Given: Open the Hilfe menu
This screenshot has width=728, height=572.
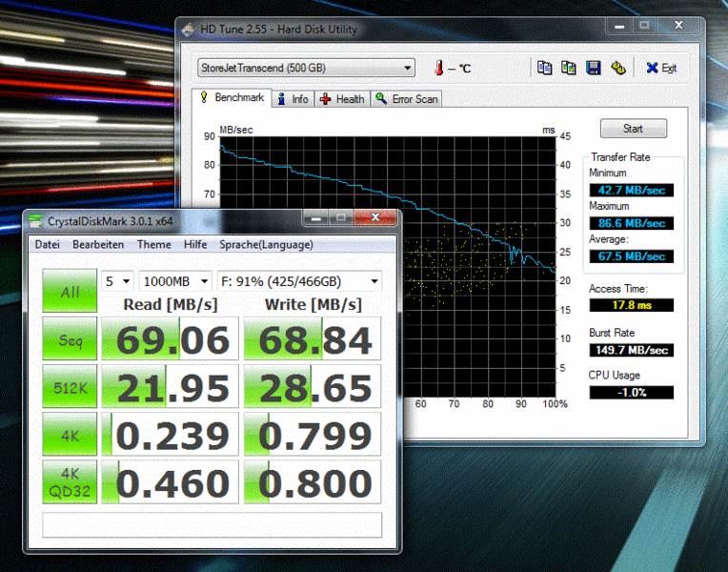Looking at the screenshot, I should (x=195, y=244).
